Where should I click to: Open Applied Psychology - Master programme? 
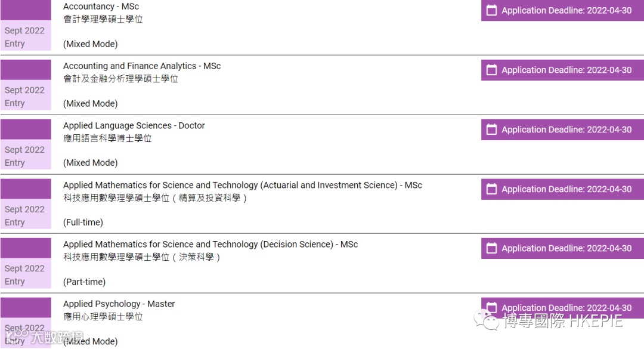click(x=119, y=304)
